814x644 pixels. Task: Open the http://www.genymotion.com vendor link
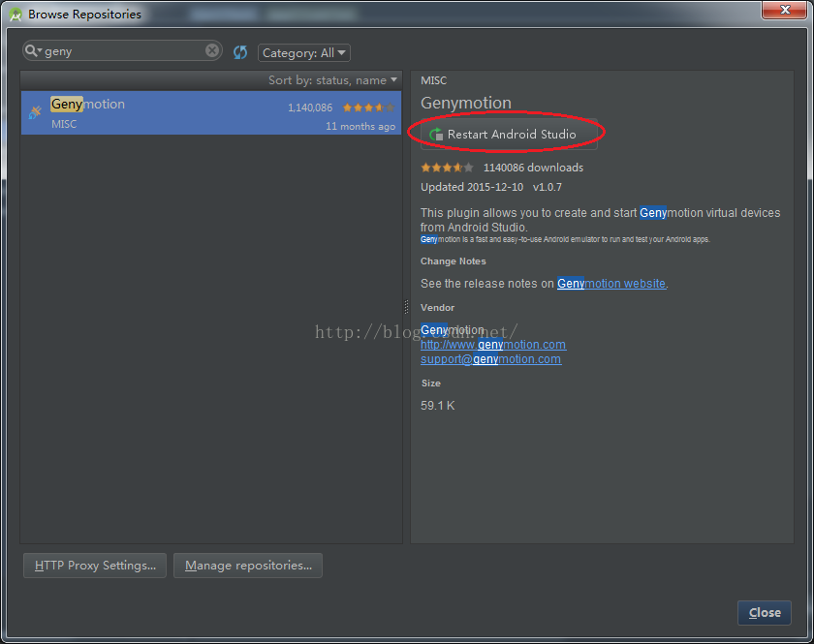coord(493,345)
